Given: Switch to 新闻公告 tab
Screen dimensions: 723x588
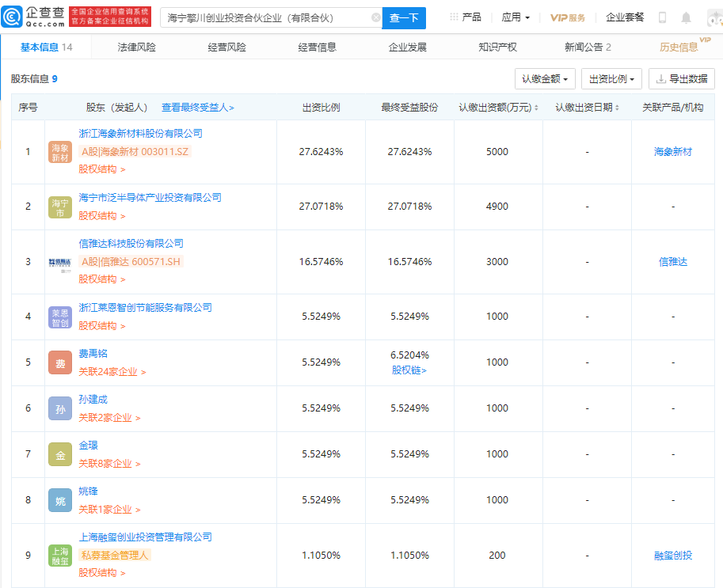Looking at the screenshot, I should pyautogui.click(x=588, y=47).
